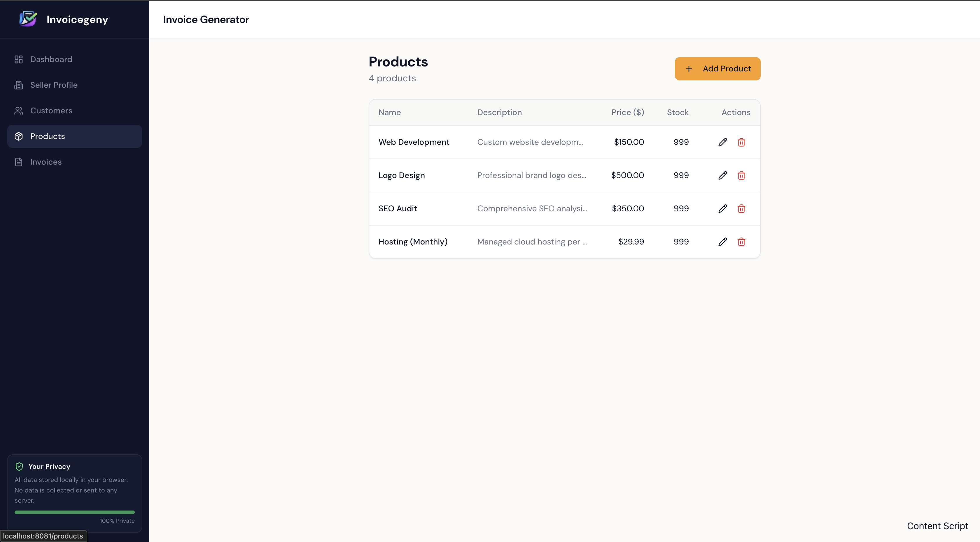Click the Add Product button
The width and height of the screenshot is (980, 542).
[x=717, y=69]
